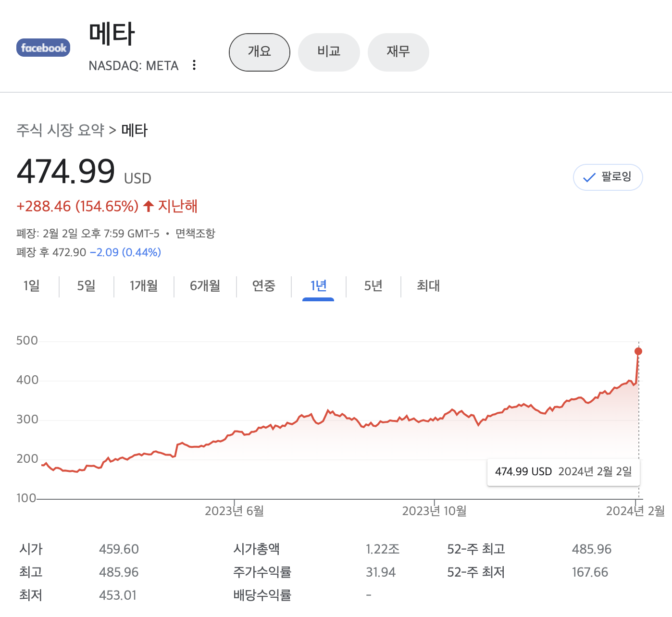Select the 비교 tab button
672x617 pixels.
tap(329, 52)
